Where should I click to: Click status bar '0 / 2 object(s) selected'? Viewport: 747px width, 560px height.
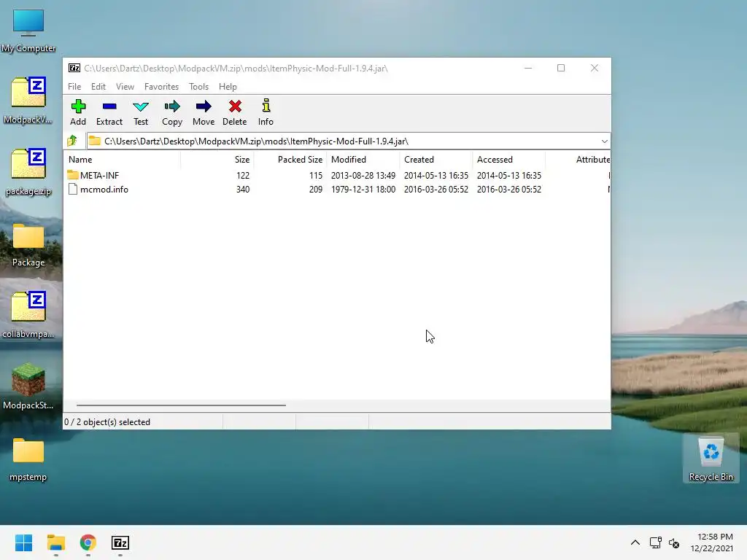pos(107,422)
